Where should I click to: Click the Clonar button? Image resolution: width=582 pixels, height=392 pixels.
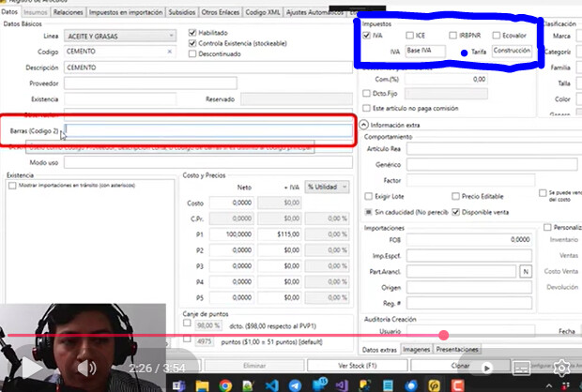(x=460, y=365)
